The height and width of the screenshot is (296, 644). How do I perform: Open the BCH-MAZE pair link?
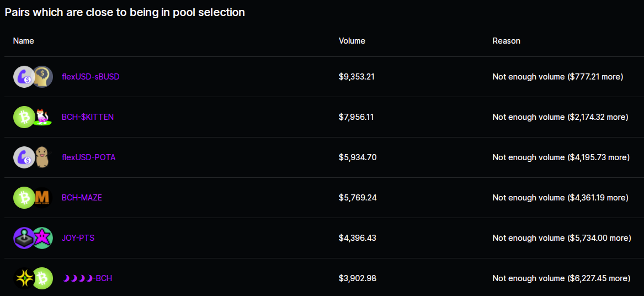pyautogui.click(x=82, y=198)
